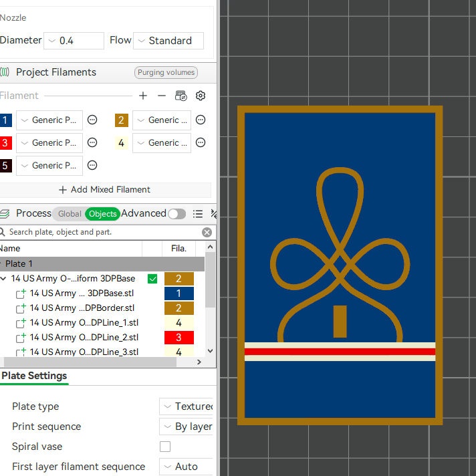Image resolution: width=476 pixels, height=476 pixels.
Task: Click filament 1 blue color swatch
Action: (x=6, y=120)
